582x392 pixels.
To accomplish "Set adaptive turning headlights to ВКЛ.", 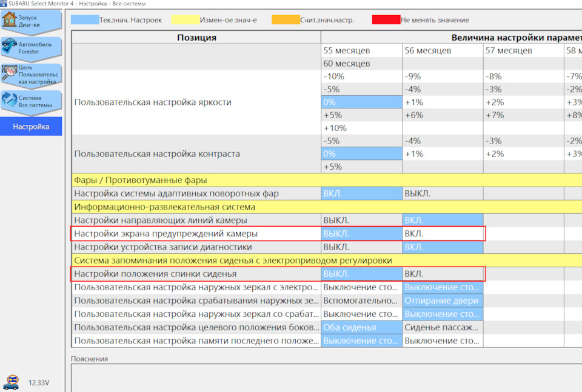I will pyautogui.click(x=361, y=194).
